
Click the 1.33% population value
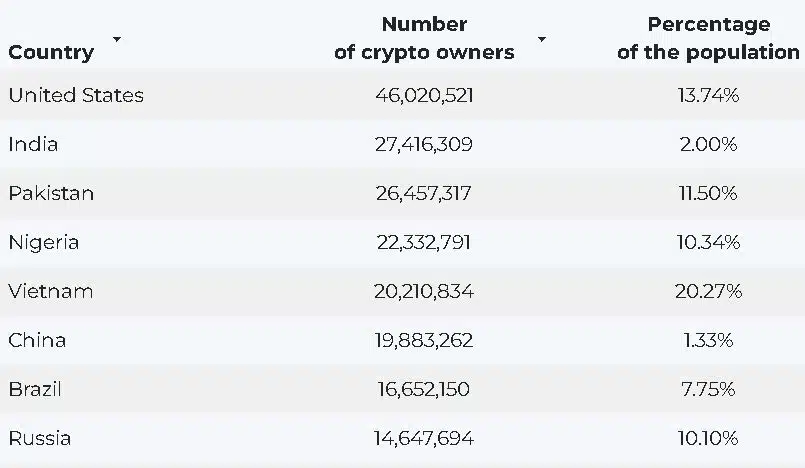click(708, 340)
